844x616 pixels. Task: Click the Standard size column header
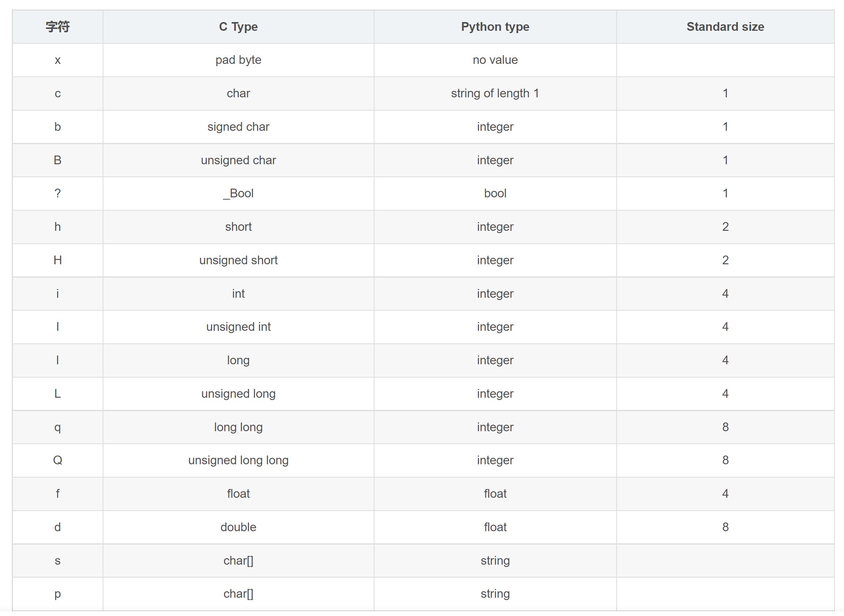coord(725,27)
